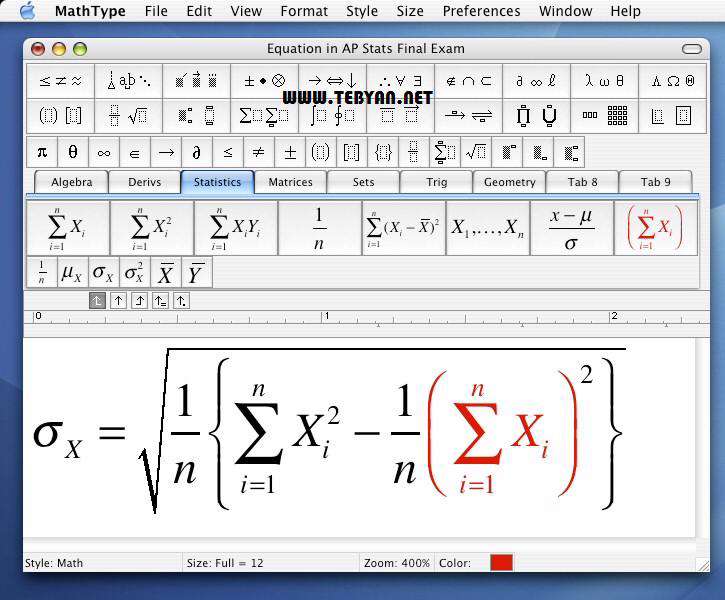Open the Size menu
The image size is (725, 600).
click(410, 11)
